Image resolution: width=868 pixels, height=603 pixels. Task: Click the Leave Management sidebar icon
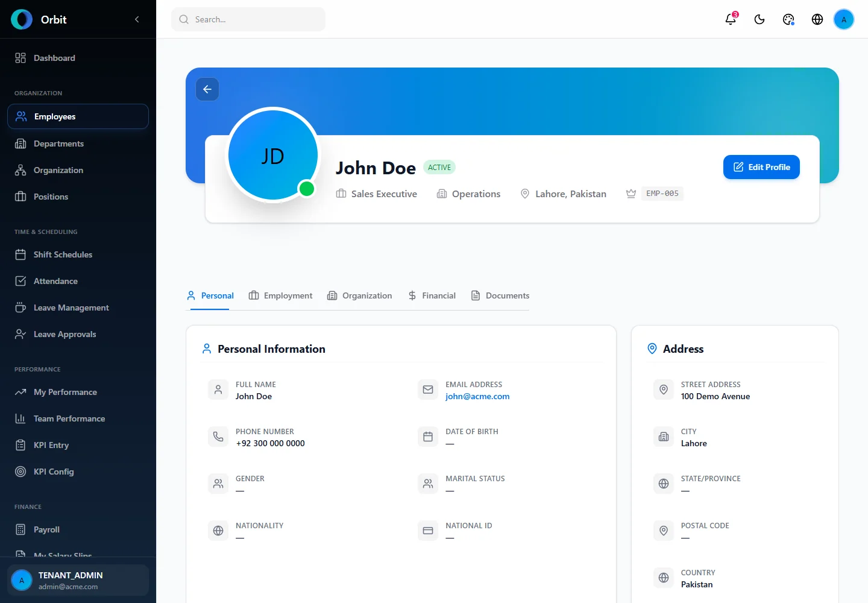tap(20, 308)
